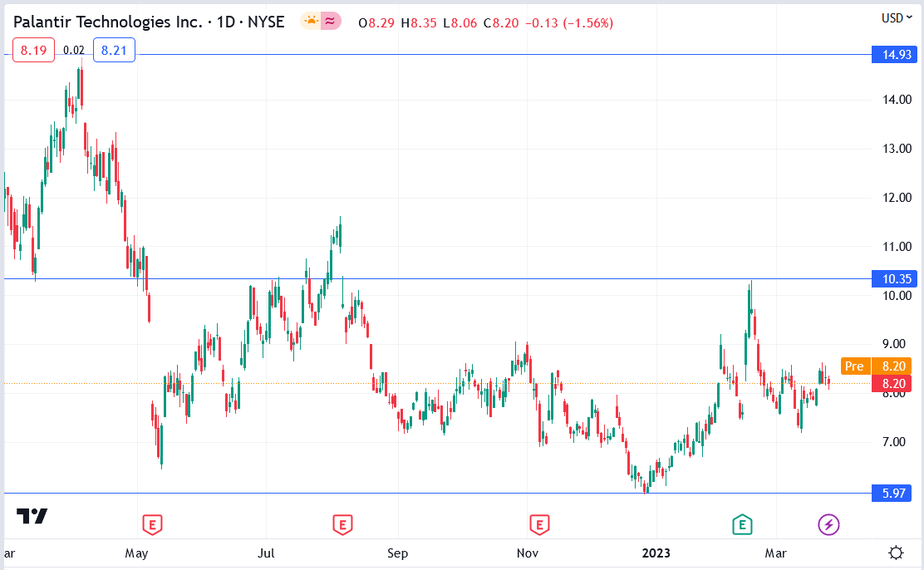Click the purple lightning event icon
The width and height of the screenshot is (924, 570).
coord(828,524)
